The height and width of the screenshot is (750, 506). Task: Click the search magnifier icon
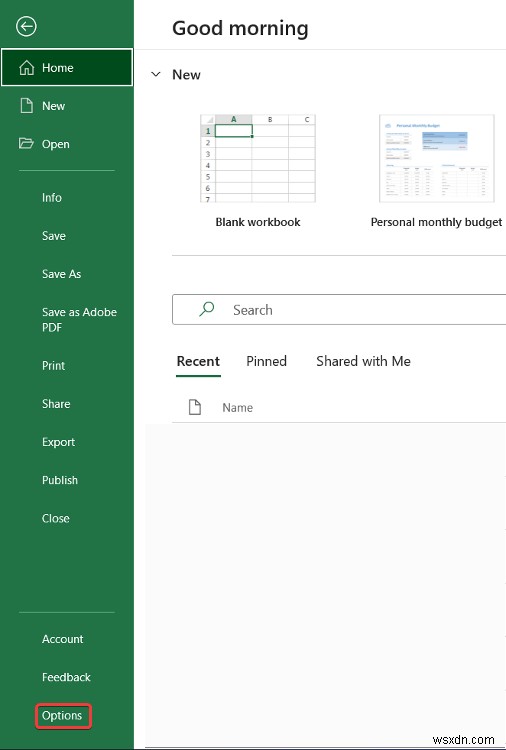(x=207, y=309)
